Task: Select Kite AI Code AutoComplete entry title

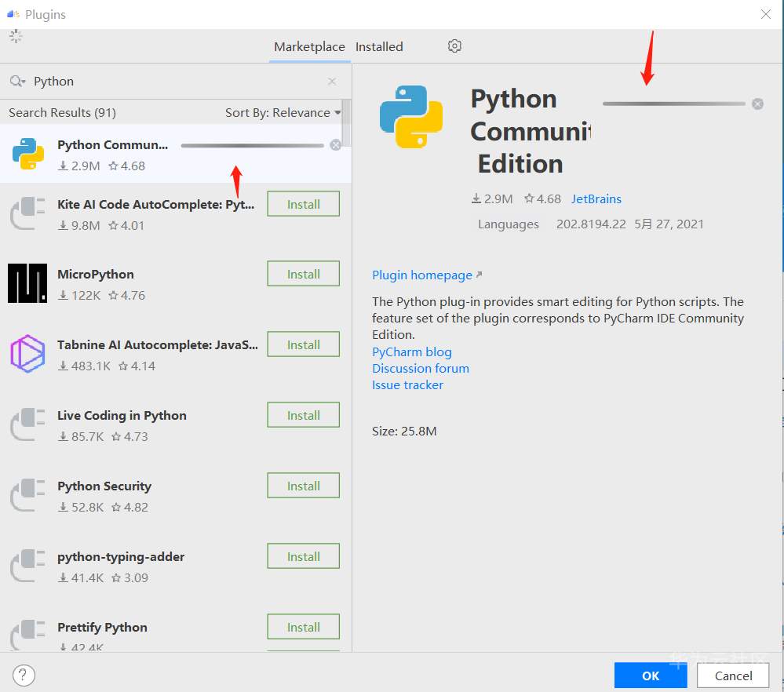Action: [156, 205]
